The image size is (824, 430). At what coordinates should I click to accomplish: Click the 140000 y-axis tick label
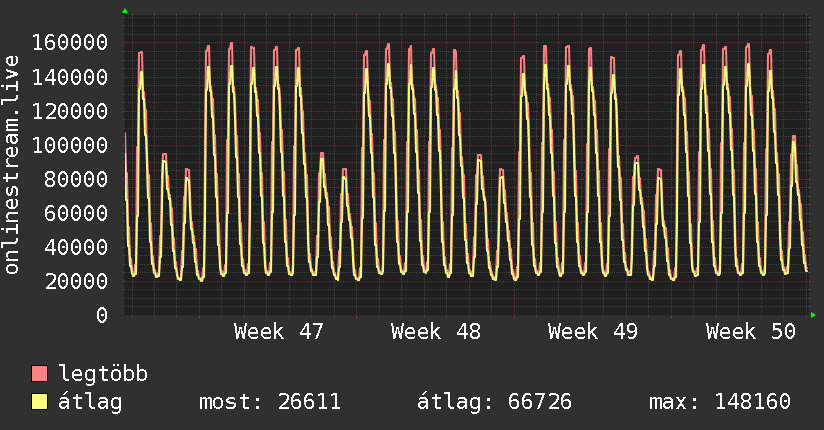[x=70, y=77]
